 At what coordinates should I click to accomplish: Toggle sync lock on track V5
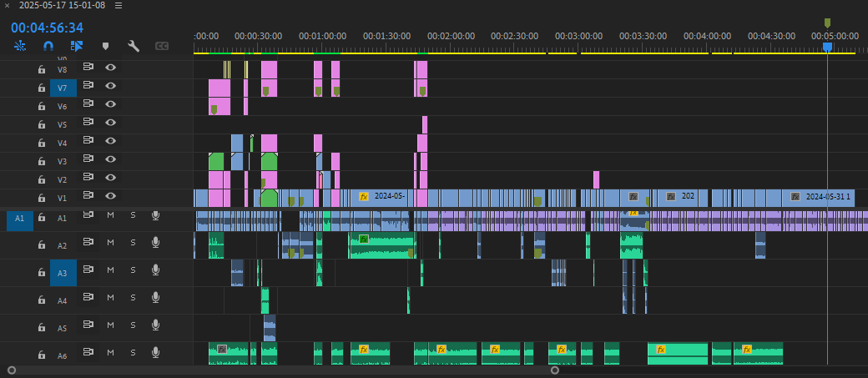(88, 122)
